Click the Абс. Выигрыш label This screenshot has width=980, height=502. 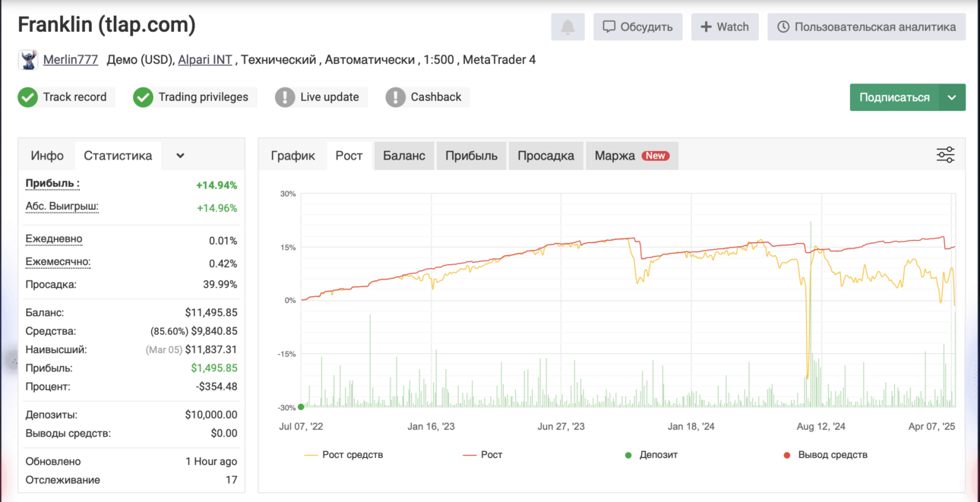coord(62,207)
